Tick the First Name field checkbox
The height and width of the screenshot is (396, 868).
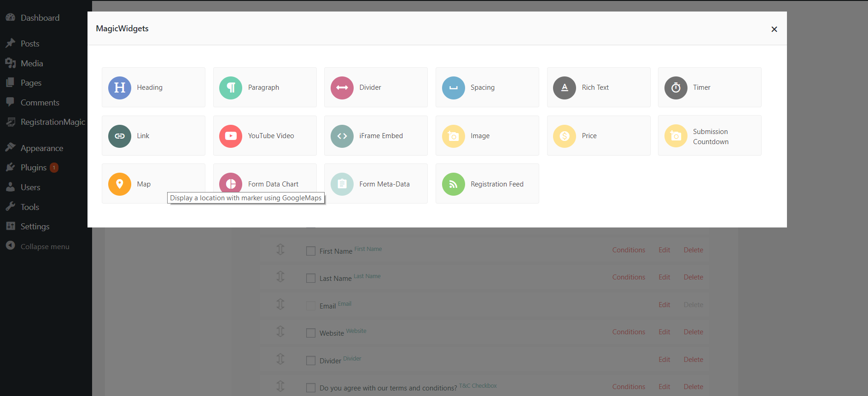point(311,251)
